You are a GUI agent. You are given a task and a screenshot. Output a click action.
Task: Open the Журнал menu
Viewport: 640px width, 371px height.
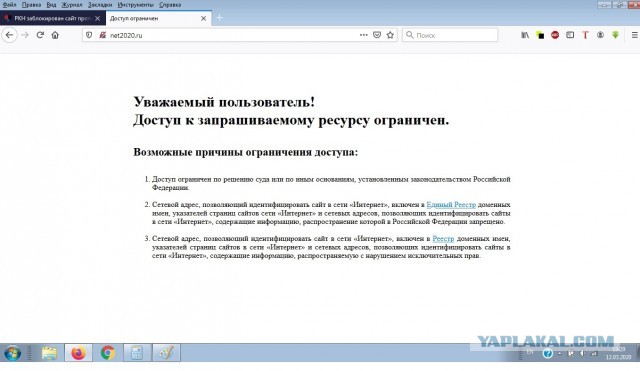tap(72, 5)
